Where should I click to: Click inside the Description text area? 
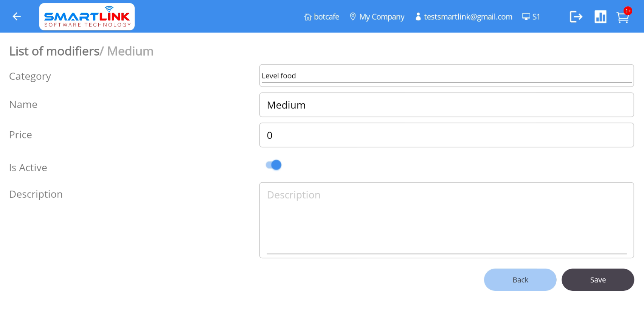[446, 219]
